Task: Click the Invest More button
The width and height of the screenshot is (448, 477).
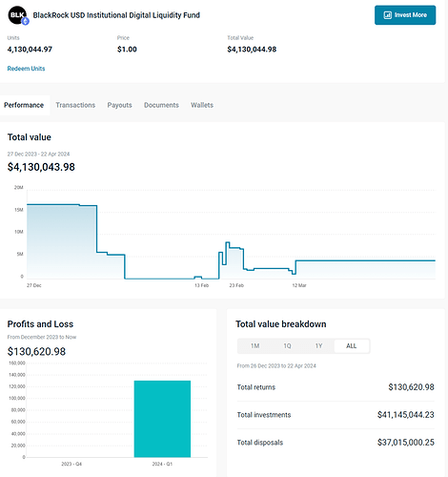Action: pos(405,15)
